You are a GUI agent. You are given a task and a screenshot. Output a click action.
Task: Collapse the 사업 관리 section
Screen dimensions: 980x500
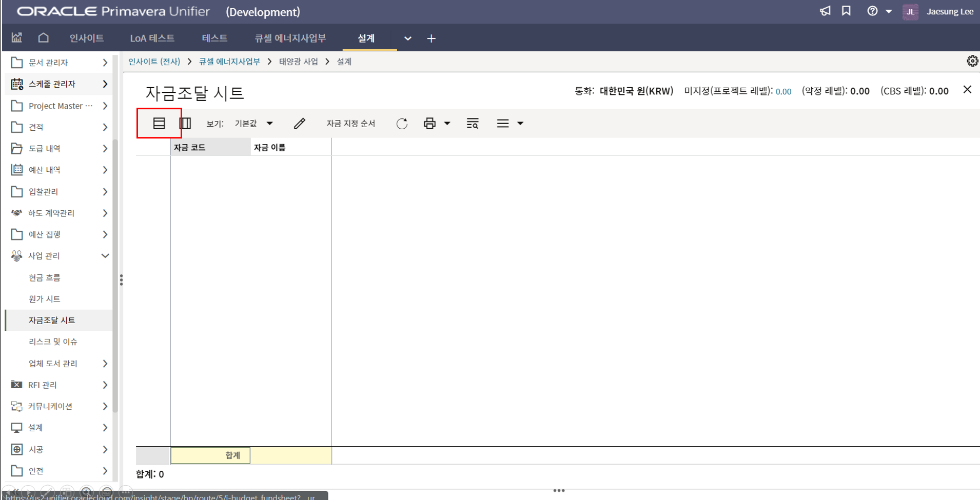tap(105, 256)
